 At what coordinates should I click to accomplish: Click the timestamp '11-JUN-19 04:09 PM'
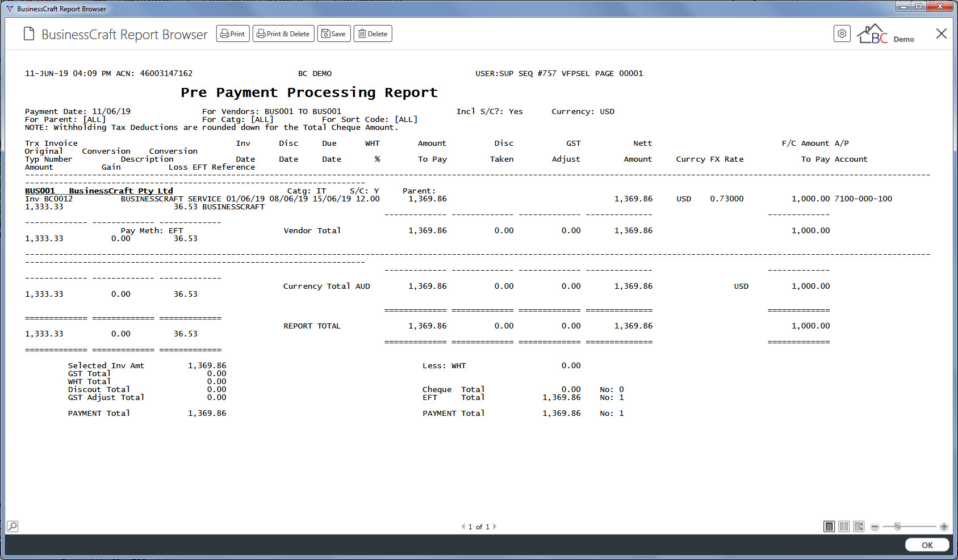click(68, 73)
